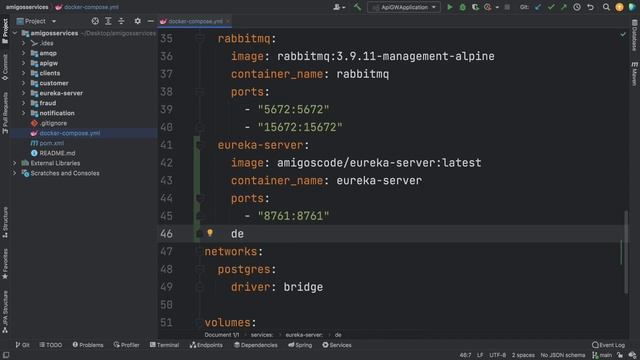
Task: Open the Git tool window tab
Action: 22,345
